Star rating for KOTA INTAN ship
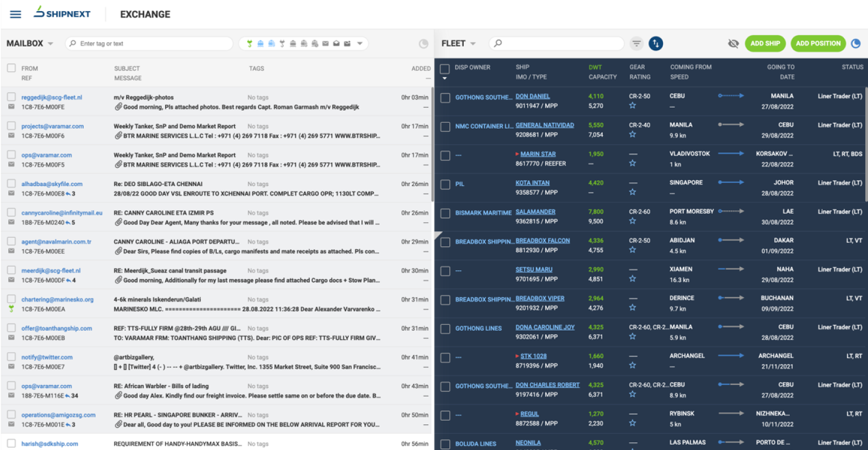Image resolution: width=868 pixels, height=450 pixels. pyautogui.click(x=633, y=193)
